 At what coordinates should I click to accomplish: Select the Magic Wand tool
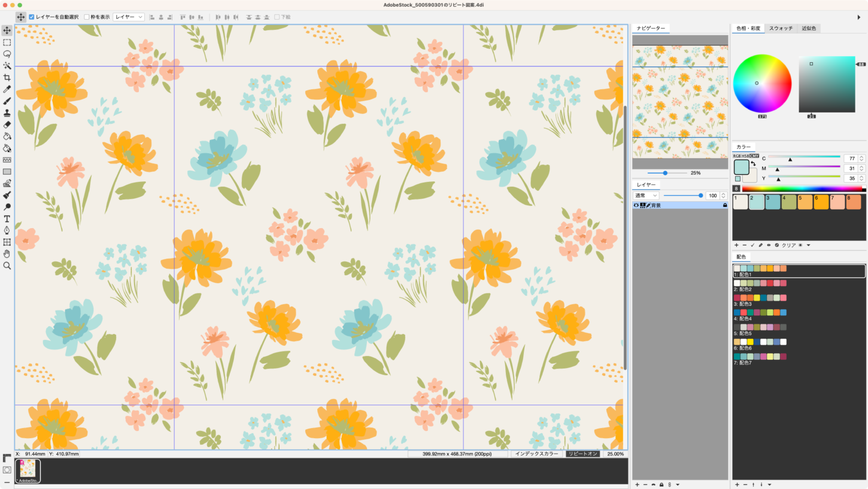click(x=7, y=66)
